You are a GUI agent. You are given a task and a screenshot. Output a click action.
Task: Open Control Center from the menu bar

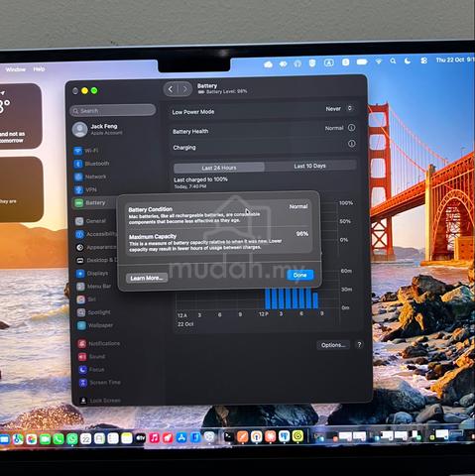423,60
